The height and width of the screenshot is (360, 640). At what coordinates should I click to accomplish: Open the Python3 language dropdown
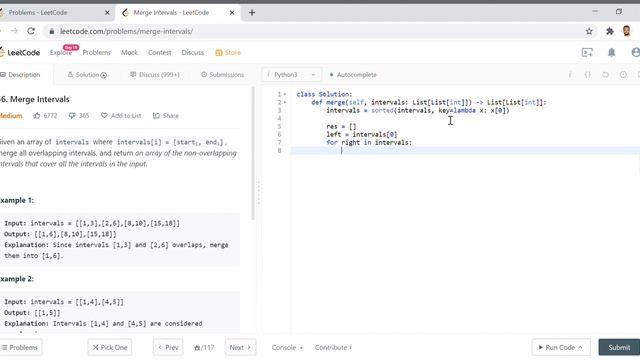click(x=291, y=75)
